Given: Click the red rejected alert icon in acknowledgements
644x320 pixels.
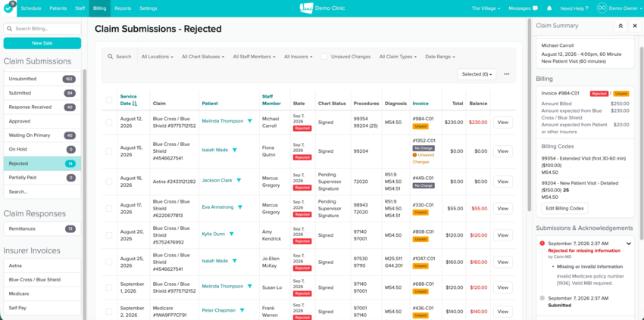Looking at the screenshot, I should pos(542,244).
